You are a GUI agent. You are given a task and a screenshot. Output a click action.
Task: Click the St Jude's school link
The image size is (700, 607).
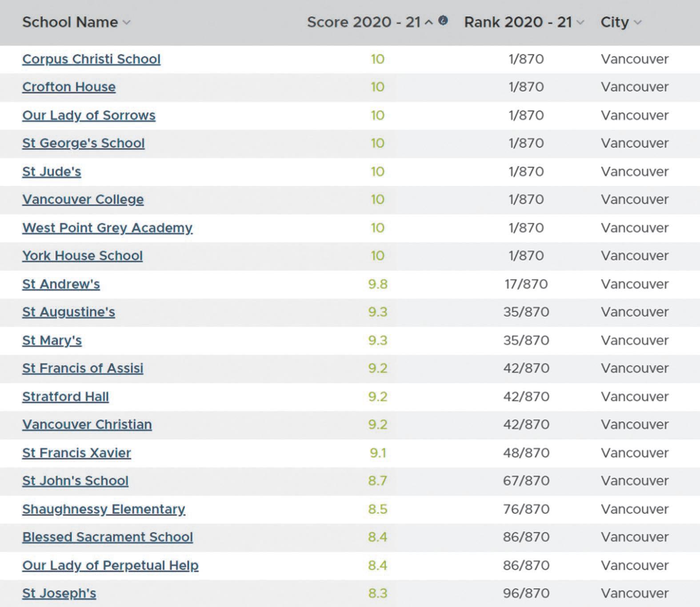click(52, 172)
